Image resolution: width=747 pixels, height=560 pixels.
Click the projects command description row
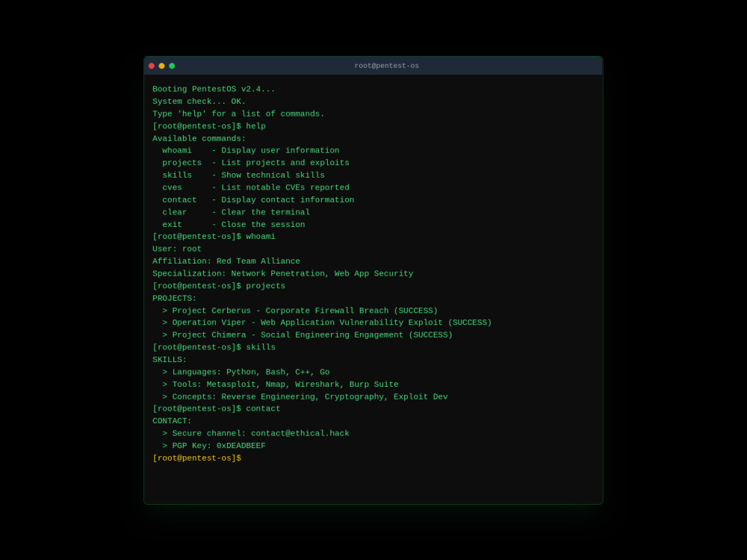255,163
